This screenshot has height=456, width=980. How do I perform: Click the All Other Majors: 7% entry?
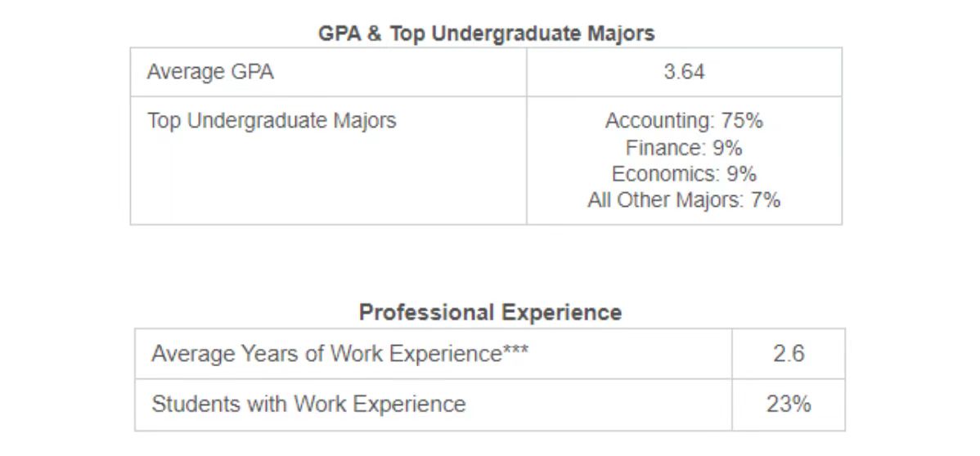click(x=684, y=200)
